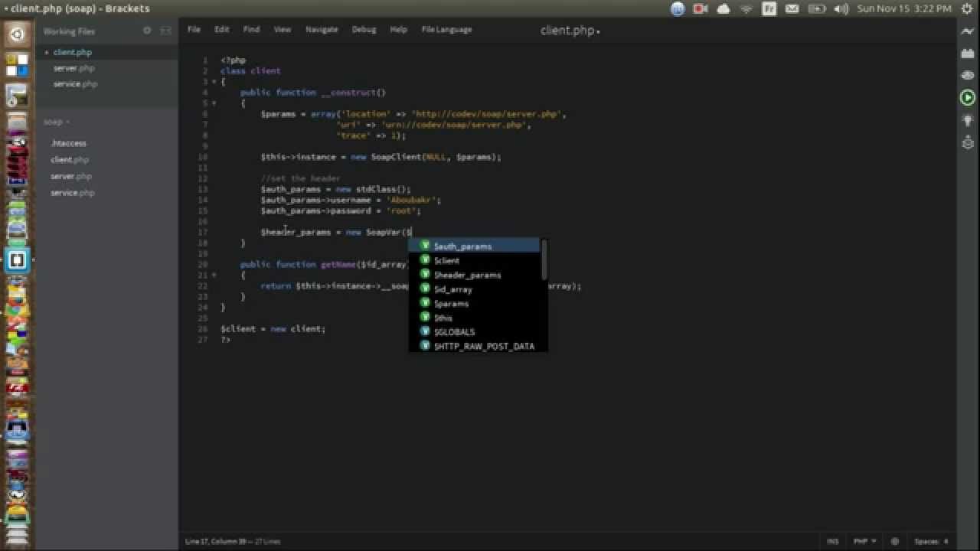Screen dimensions: 980x551
Task: Open the Navigate menu
Action: coord(322,29)
